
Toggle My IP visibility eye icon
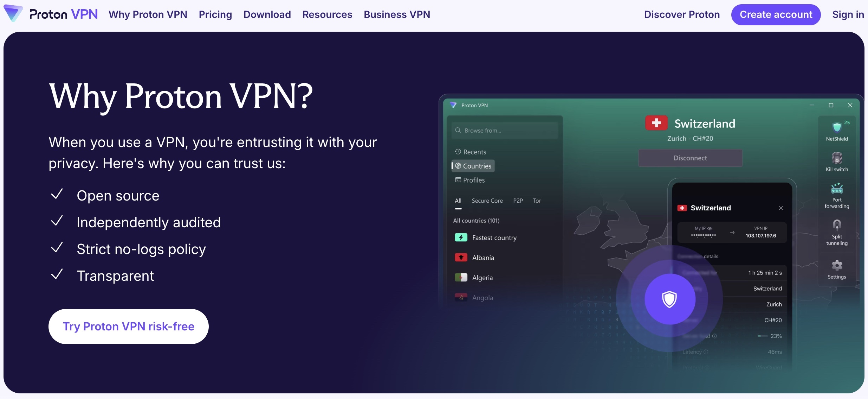pyautogui.click(x=710, y=228)
